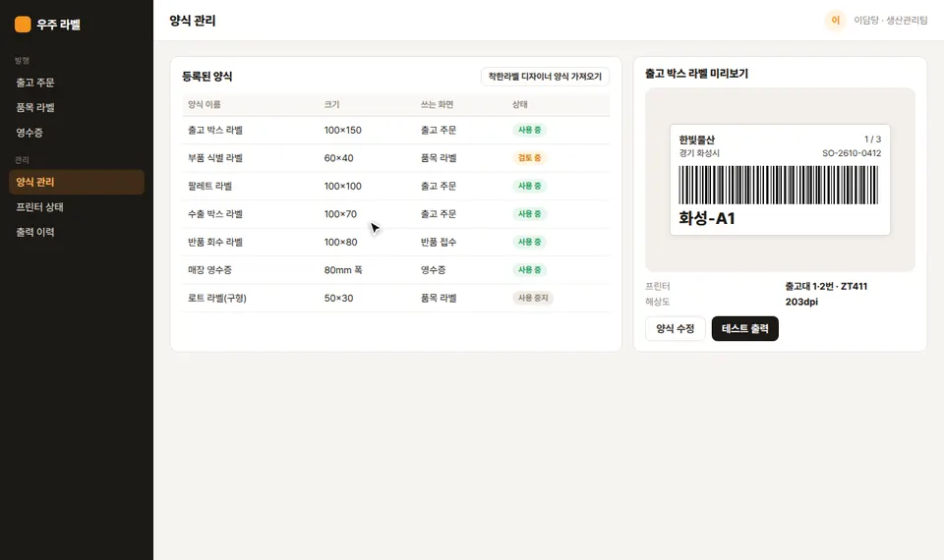The height and width of the screenshot is (560, 944).
Task: Click 한빛물산 on the label preview
Action: pos(696,140)
